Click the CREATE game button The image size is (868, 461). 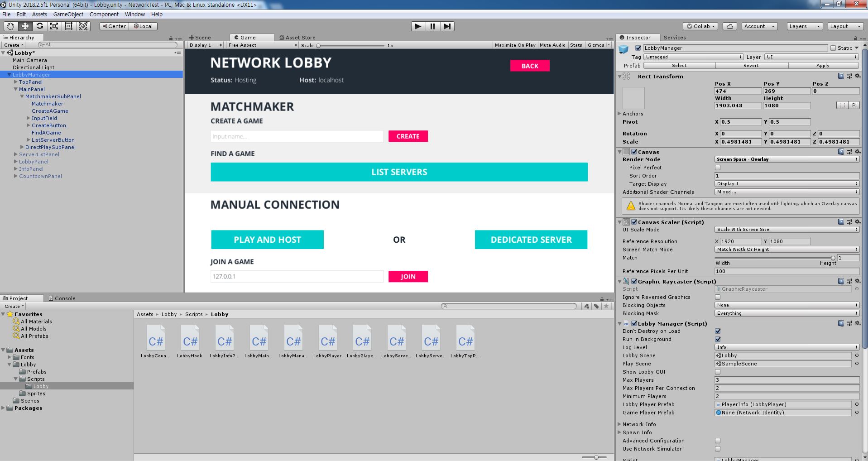click(408, 136)
